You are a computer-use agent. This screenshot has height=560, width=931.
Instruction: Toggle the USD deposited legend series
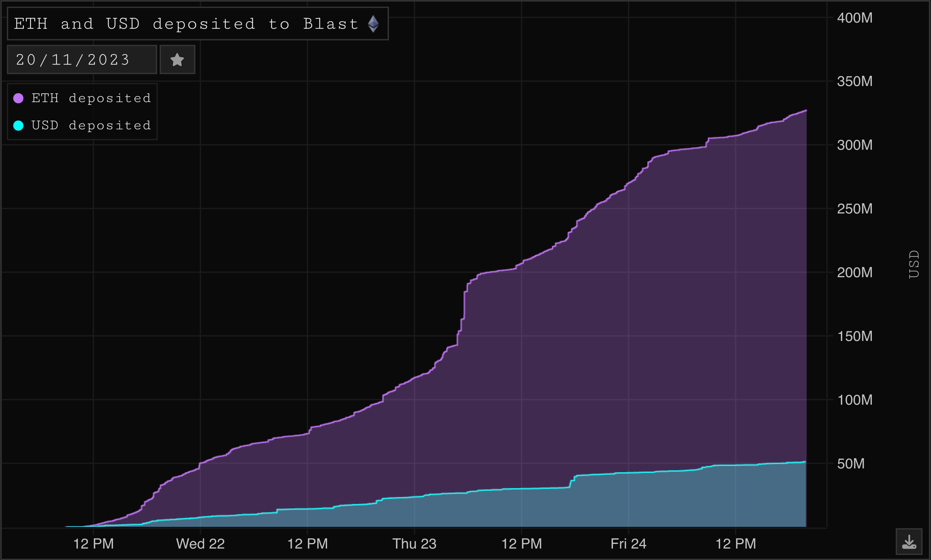(91, 125)
